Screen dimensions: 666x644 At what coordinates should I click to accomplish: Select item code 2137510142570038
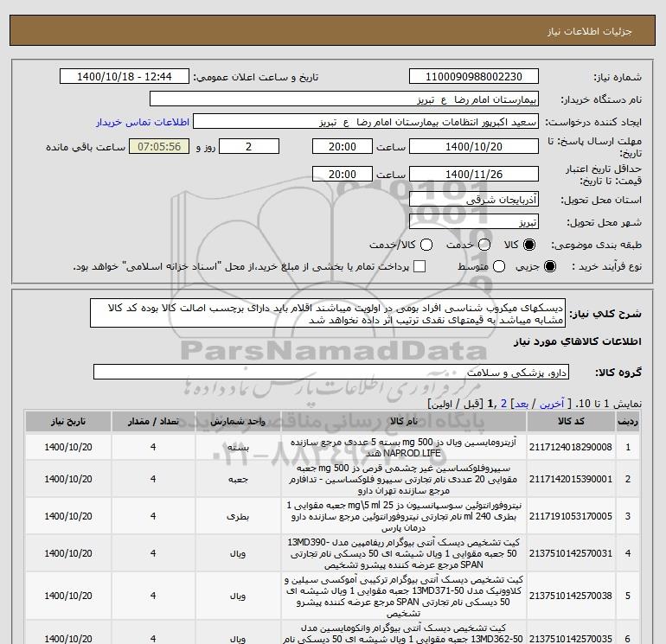click(571, 596)
